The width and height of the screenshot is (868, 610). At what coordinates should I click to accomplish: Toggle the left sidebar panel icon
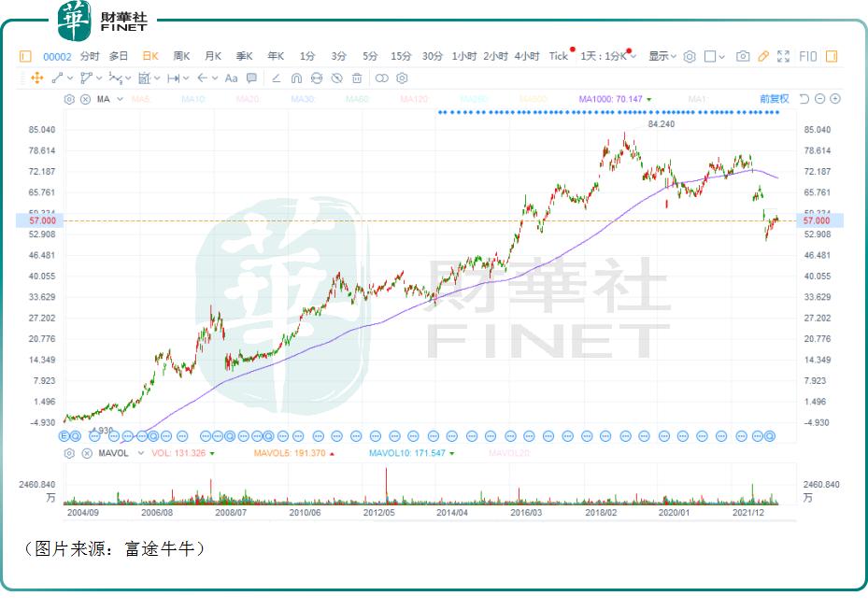pyautogui.click(x=25, y=56)
